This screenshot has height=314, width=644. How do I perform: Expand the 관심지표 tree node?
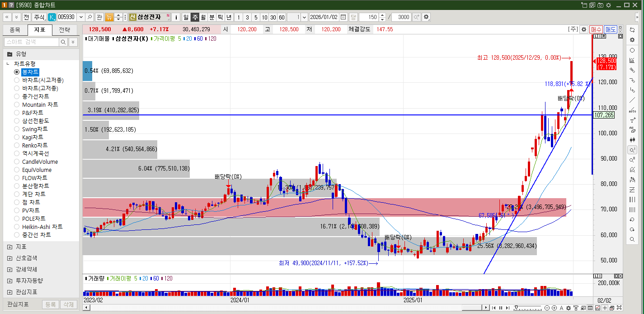pyautogui.click(x=10, y=292)
